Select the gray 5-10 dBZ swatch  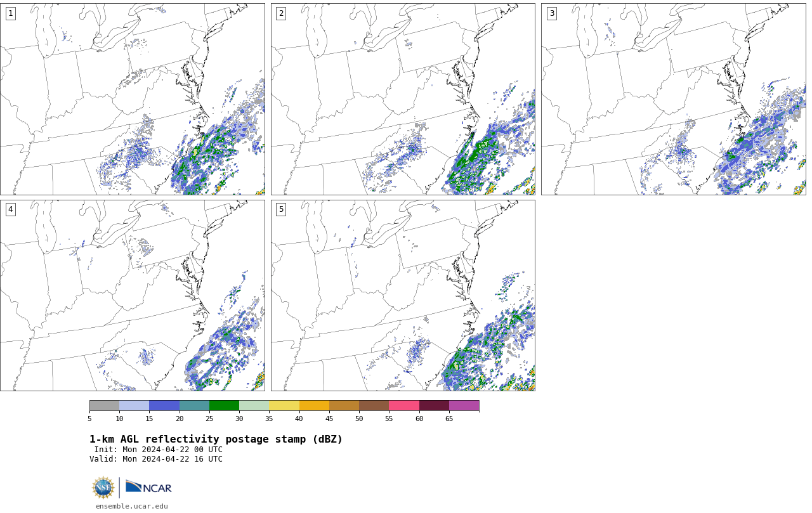pos(104,406)
